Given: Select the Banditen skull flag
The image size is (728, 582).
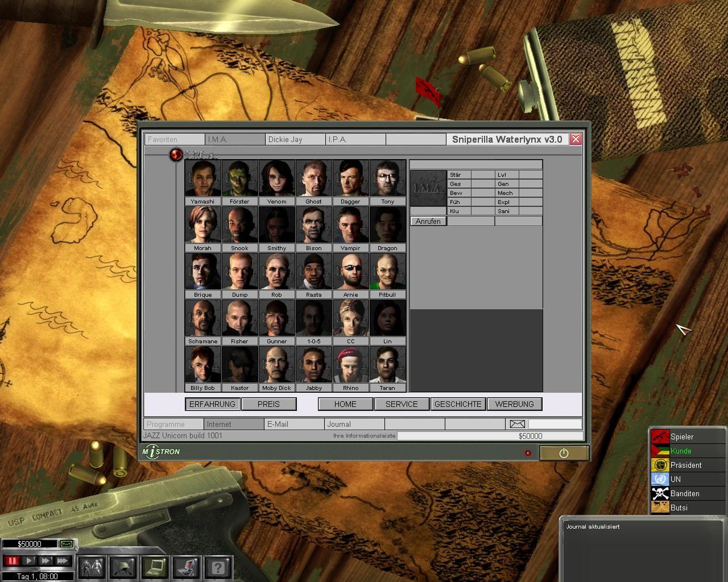Looking at the screenshot, I should click(660, 493).
